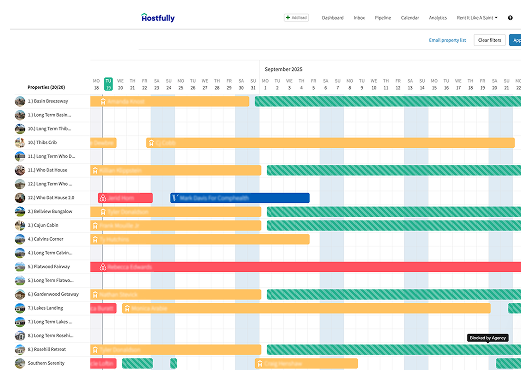
Task: Open the red Rebecca Edwards booking bar
Action: (305, 267)
